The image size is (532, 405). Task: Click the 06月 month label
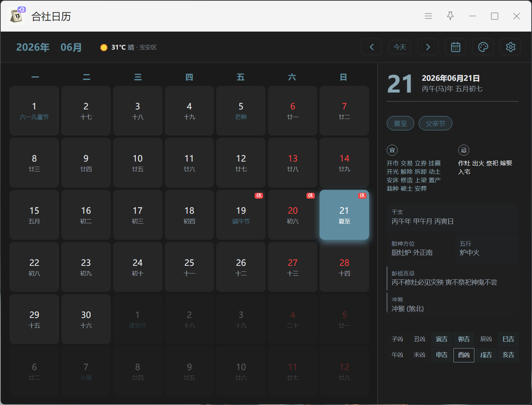(71, 47)
